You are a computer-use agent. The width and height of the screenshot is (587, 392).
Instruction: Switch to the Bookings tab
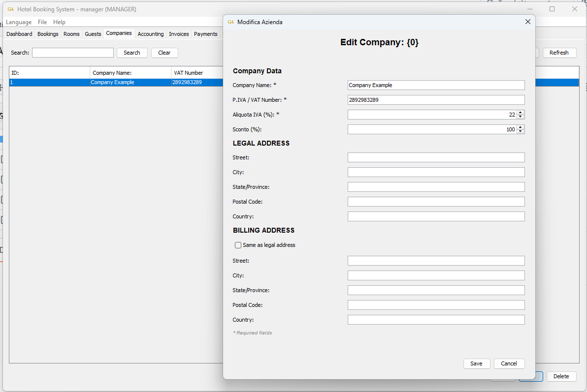coord(48,34)
